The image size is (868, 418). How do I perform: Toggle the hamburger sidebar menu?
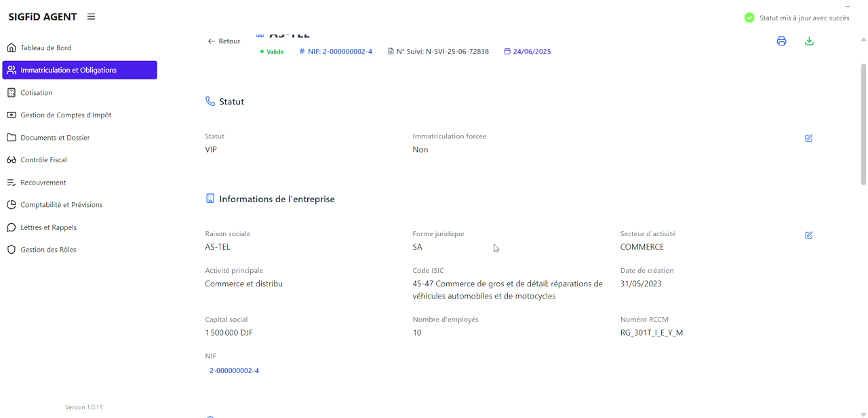point(91,17)
